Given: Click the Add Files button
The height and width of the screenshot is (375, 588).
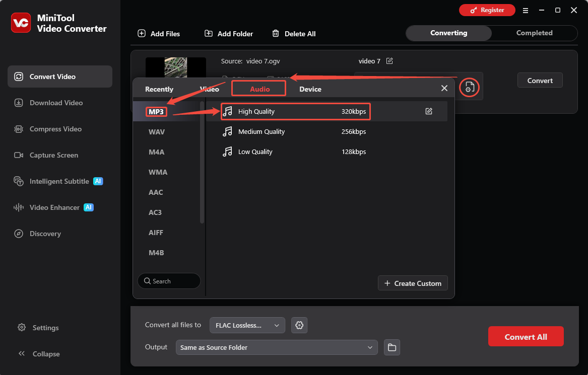Looking at the screenshot, I should tap(159, 34).
